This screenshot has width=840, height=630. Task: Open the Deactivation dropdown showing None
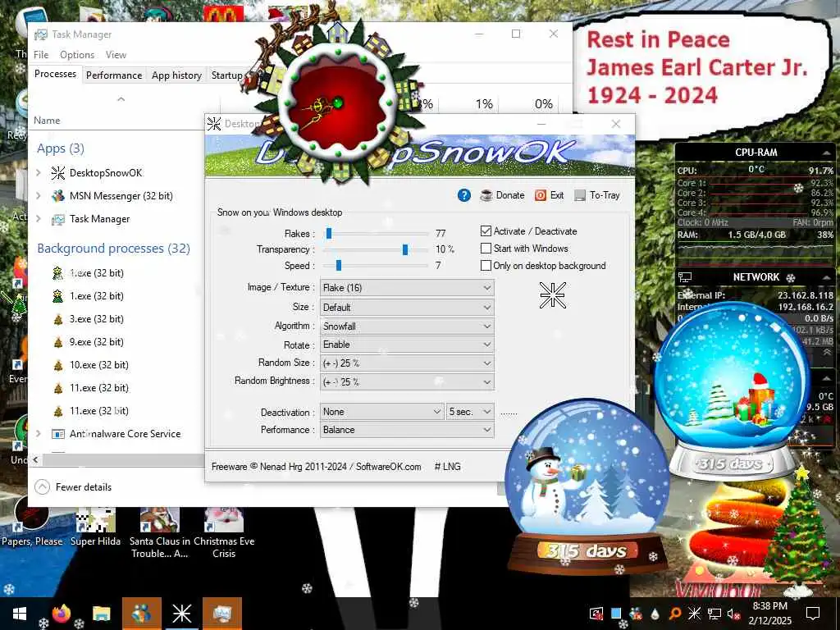(382, 412)
